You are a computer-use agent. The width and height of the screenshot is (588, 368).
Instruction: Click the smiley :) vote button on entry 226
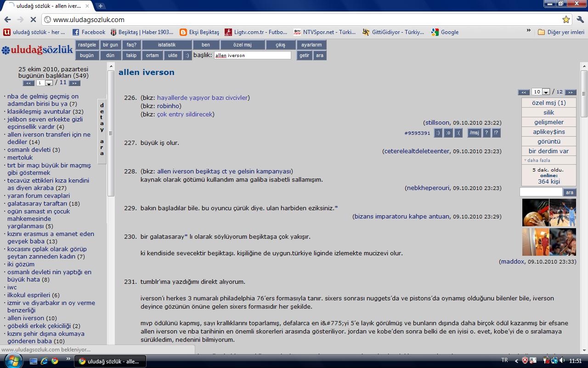[438, 133]
